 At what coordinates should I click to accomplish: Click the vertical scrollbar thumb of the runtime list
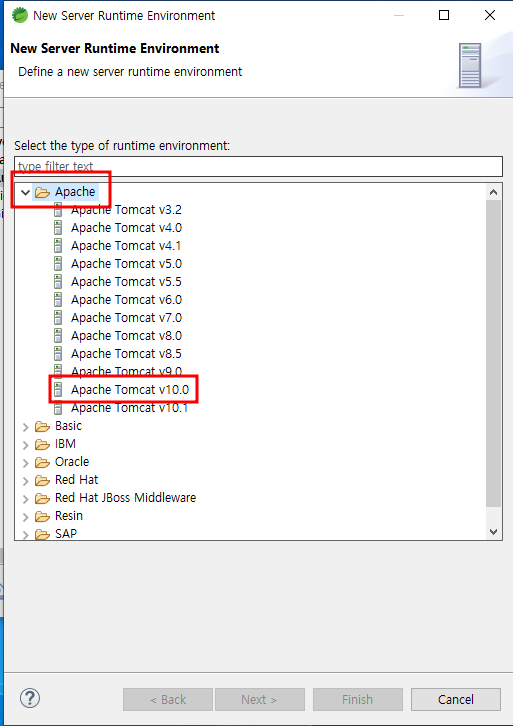(x=494, y=353)
